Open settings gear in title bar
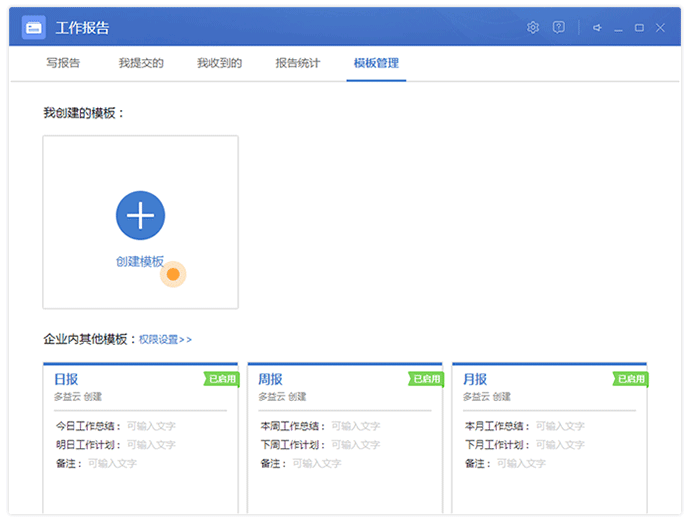 [x=533, y=28]
